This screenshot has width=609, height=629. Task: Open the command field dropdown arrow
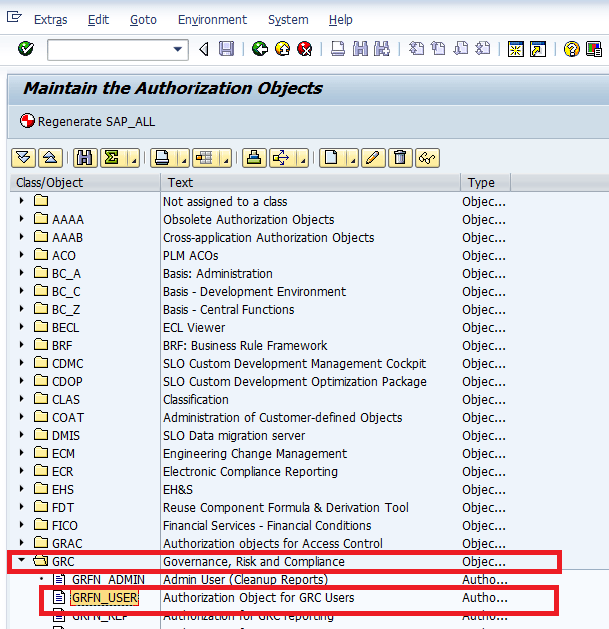coord(177,50)
